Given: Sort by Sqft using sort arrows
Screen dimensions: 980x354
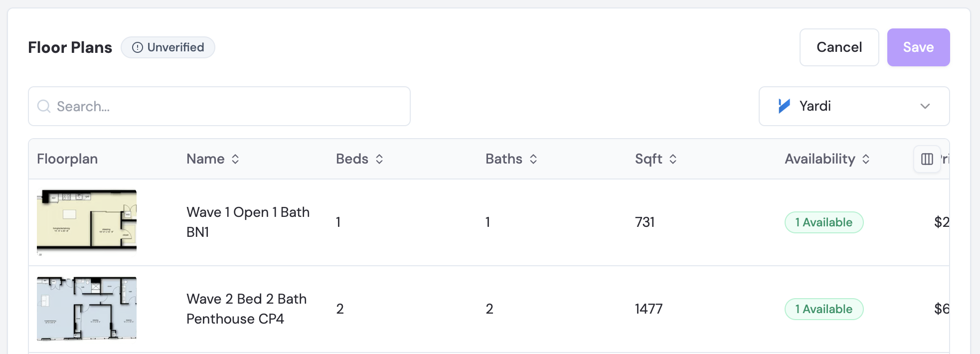Looking at the screenshot, I should click(673, 159).
